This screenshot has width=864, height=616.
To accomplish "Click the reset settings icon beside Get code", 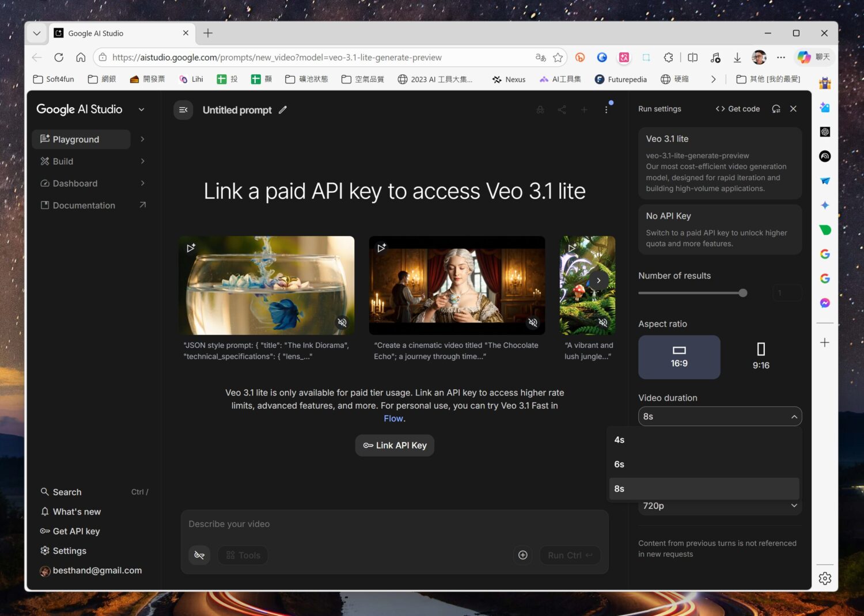I will click(x=776, y=109).
